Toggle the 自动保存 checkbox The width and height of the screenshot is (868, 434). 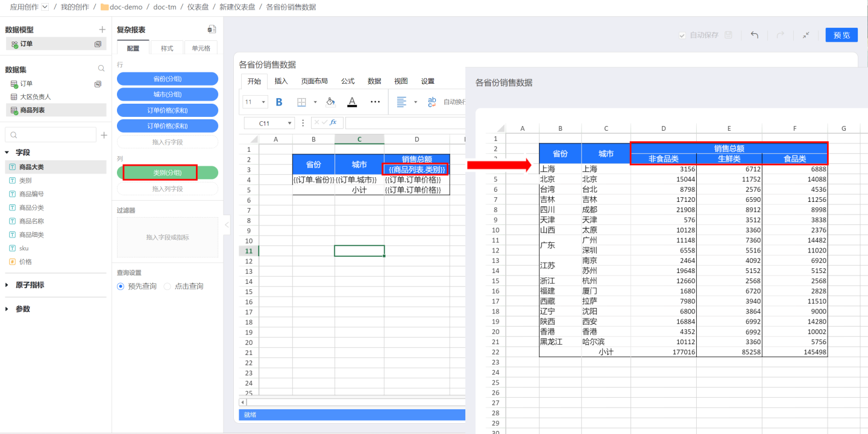click(682, 36)
